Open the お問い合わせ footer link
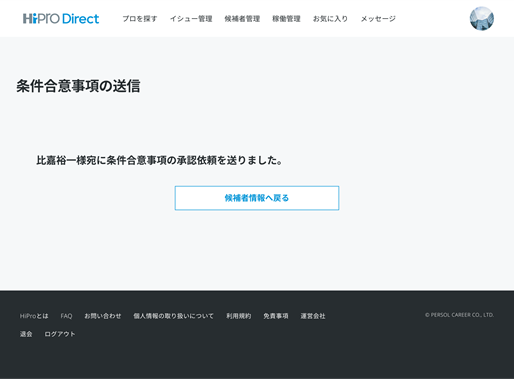The height and width of the screenshot is (379, 514). 103,316
